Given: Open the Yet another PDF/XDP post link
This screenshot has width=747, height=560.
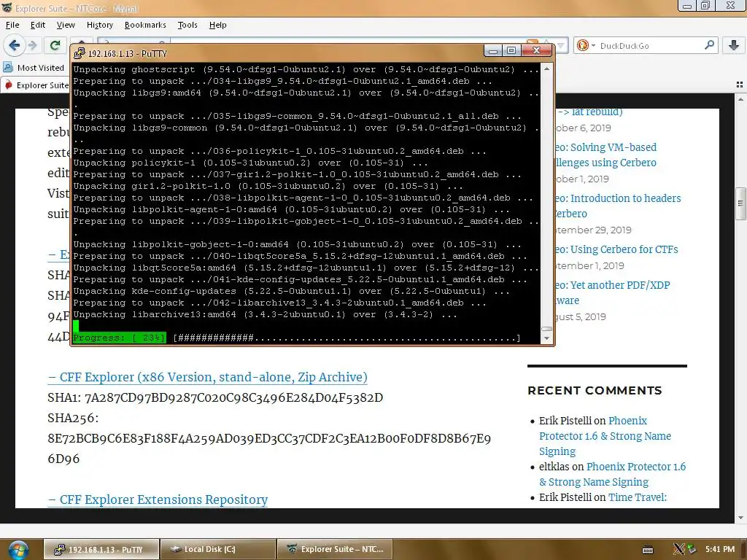Looking at the screenshot, I should pos(613,292).
